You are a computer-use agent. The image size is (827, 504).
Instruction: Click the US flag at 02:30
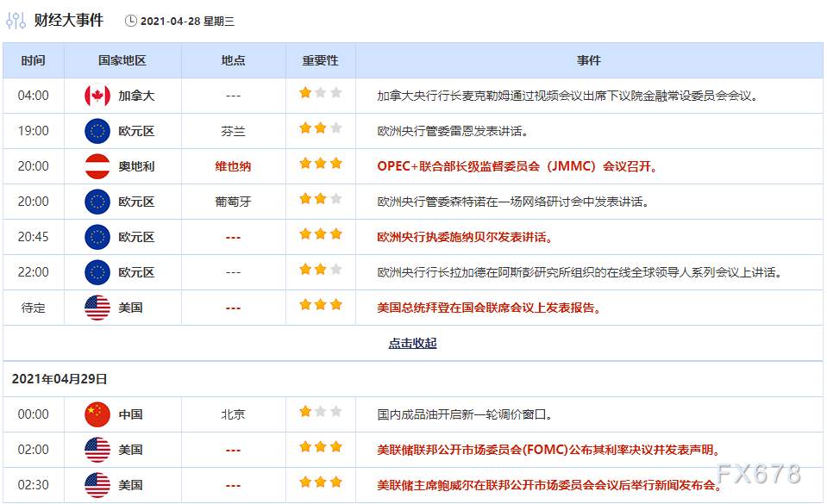(97, 485)
